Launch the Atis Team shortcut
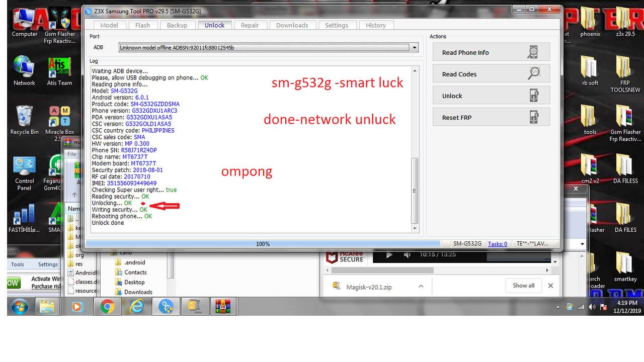The height and width of the screenshot is (362, 644). [x=59, y=71]
